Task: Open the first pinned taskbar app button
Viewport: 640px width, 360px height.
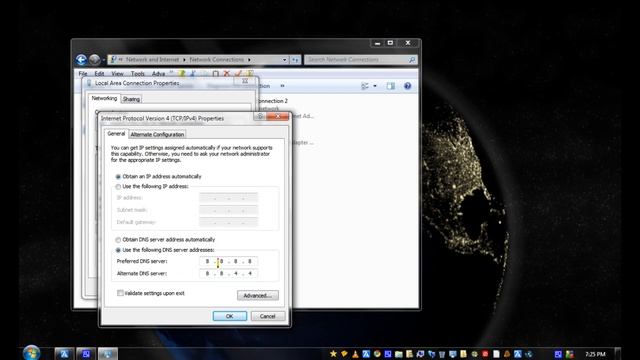Action: pos(64,354)
